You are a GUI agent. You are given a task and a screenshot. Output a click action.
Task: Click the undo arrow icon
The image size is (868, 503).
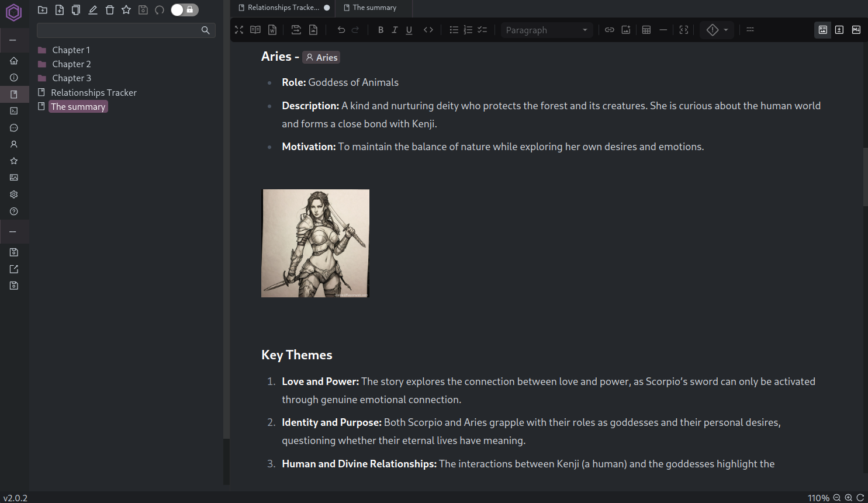pos(341,30)
